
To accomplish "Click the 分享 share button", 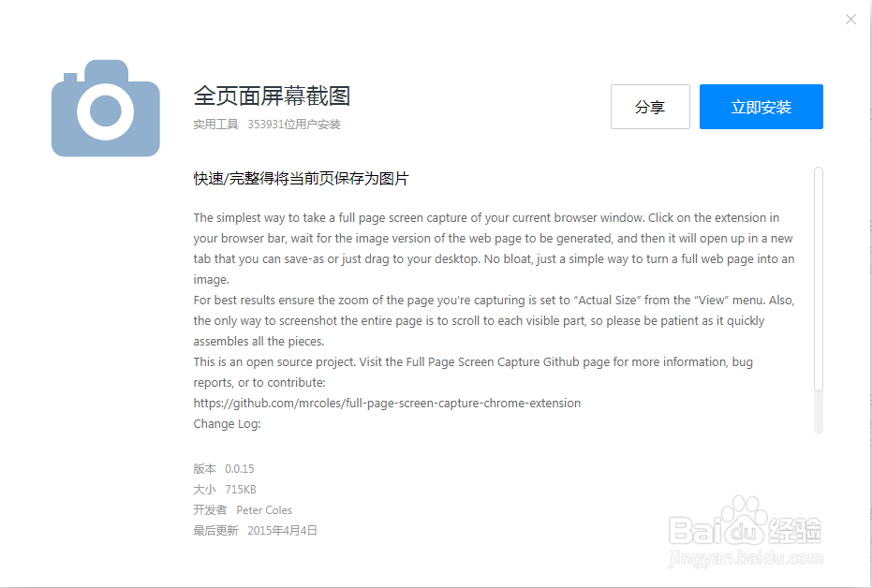I will [x=650, y=107].
